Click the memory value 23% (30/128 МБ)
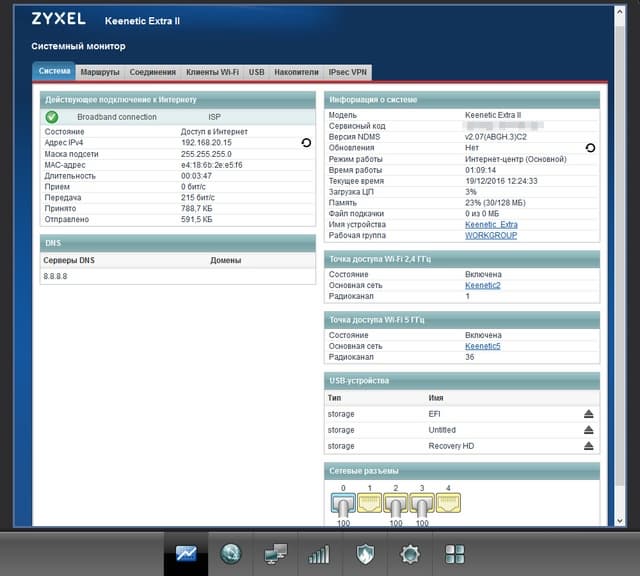This screenshot has height=576, width=640. point(495,203)
